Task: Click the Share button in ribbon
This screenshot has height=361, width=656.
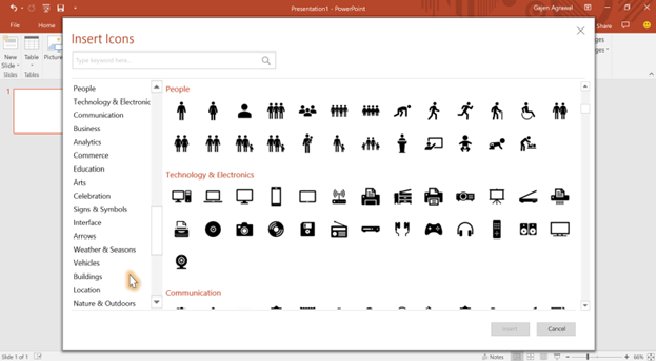Action: point(605,26)
